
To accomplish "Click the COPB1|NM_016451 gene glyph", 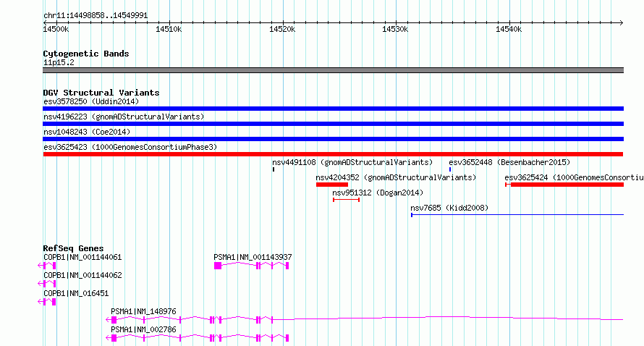I will point(47,302).
